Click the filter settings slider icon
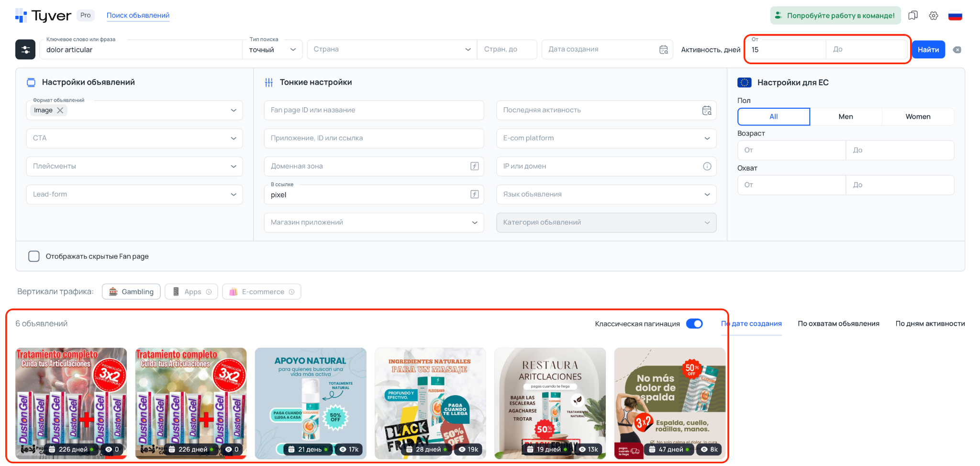Viewport: 980px width, 466px height. [25, 49]
